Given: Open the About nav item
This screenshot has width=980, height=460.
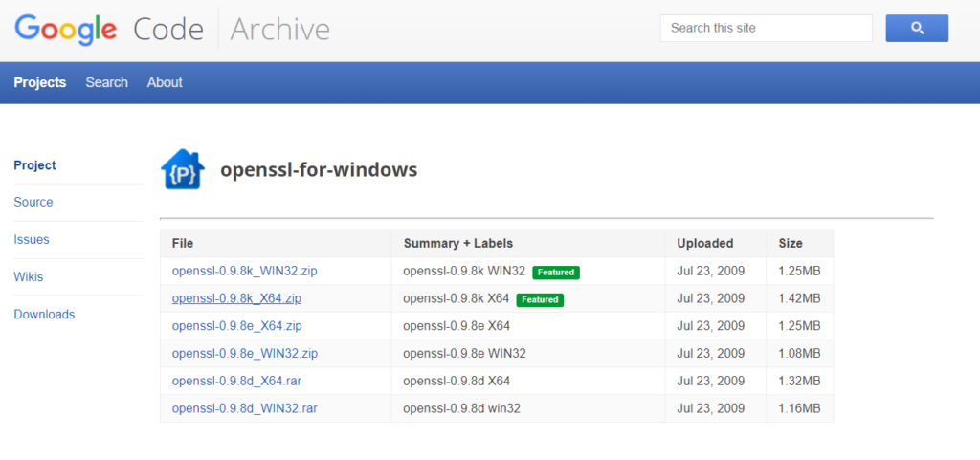Looking at the screenshot, I should (165, 82).
